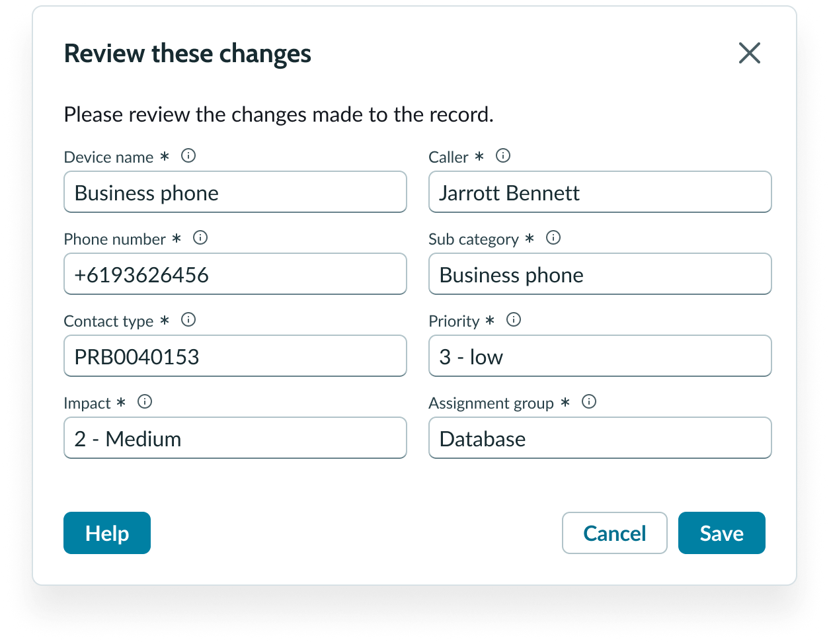829x644 pixels.
Task: Close the Review these changes dialog
Action: click(750, 54)
